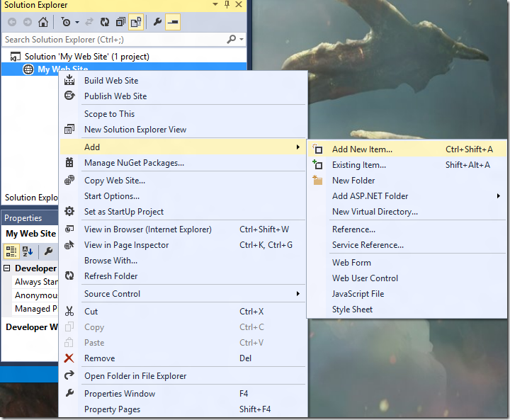Choose View in Browser (Internet Explorer)
Screen dimensions: 510x420
183,229
